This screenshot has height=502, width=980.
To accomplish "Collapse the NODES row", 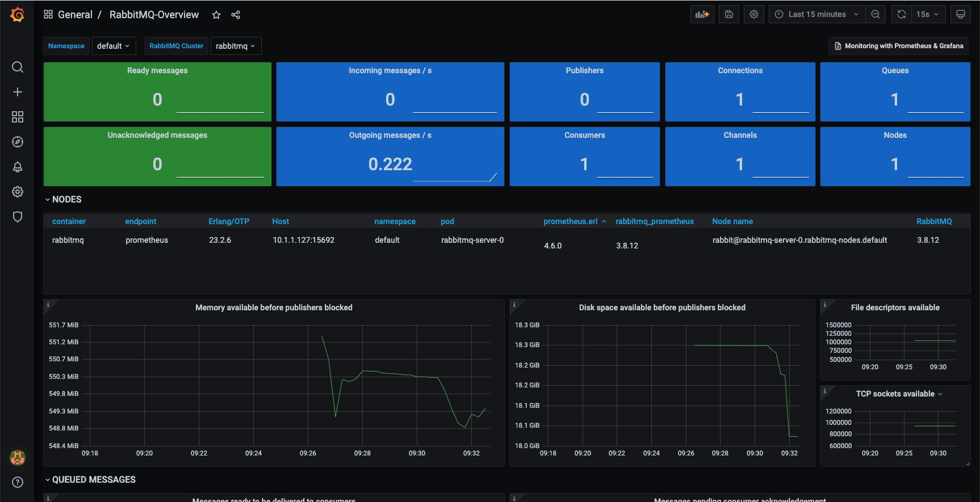I will (63, 200).
